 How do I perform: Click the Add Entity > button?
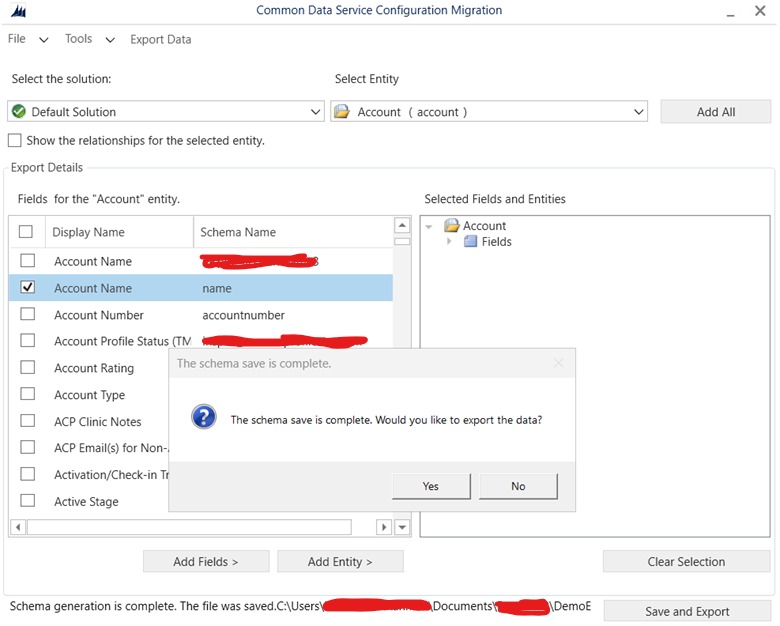click(340, 561)
